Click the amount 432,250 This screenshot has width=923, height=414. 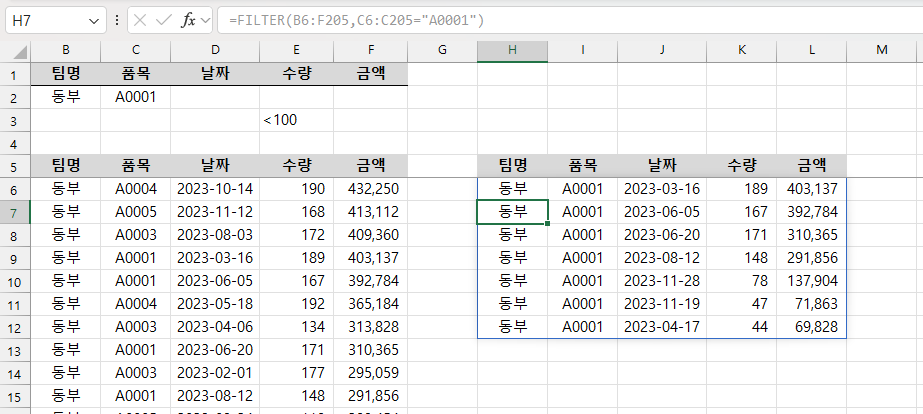[370, 189]
